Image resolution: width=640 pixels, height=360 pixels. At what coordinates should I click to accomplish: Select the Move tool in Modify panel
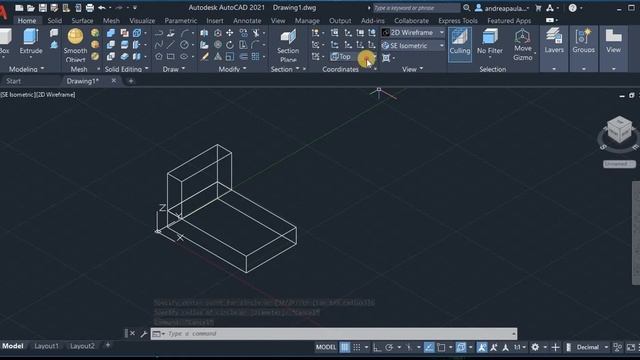230,33
